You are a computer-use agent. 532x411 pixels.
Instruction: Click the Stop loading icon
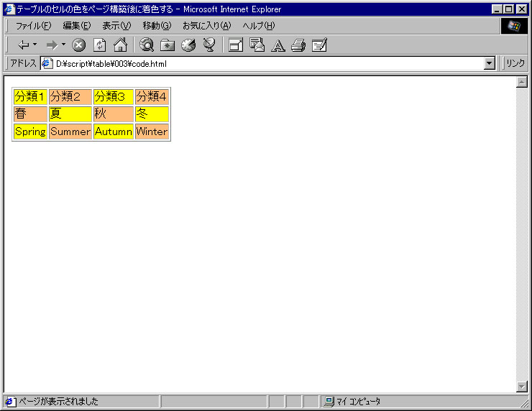point(78,45)
